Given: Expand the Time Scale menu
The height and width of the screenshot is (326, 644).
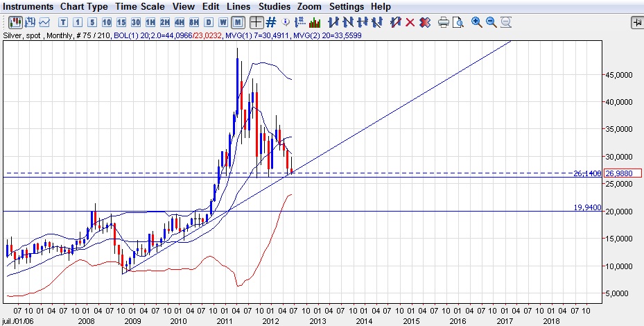Looking at the screenshot, I should pos(141,6).
